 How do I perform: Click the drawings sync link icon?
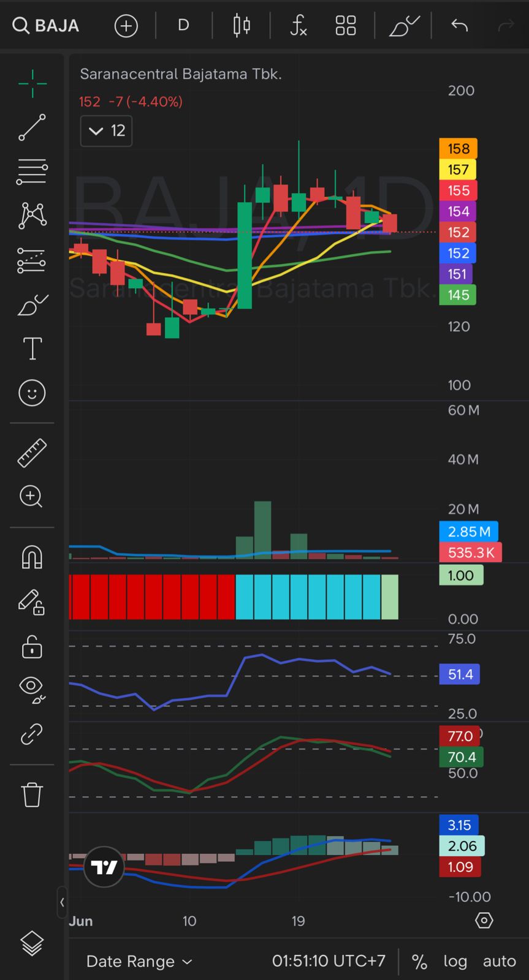click(x=32, y=734)
